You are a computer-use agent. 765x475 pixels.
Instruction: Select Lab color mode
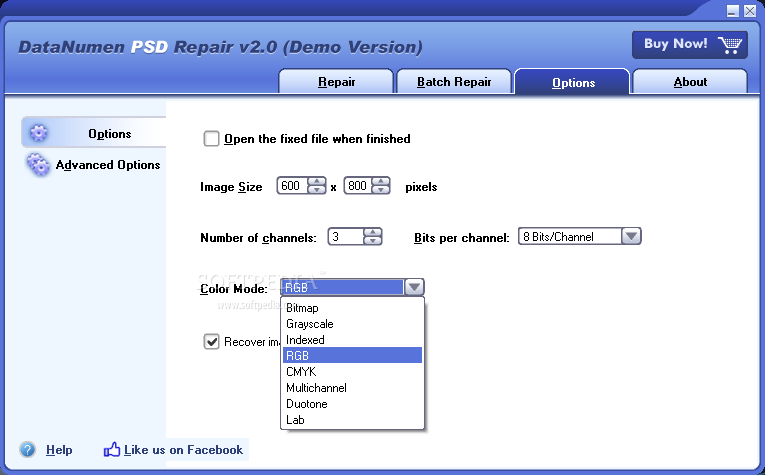[x=352, y=420]
